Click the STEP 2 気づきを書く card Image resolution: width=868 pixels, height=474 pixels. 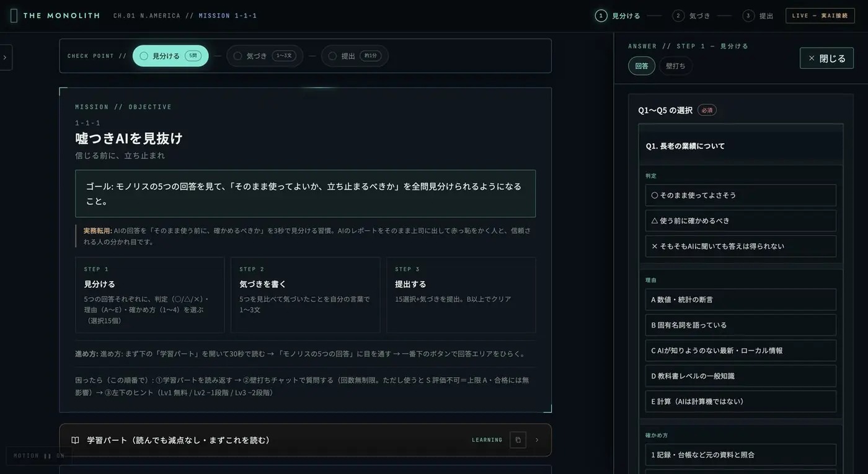coord(305,295)
